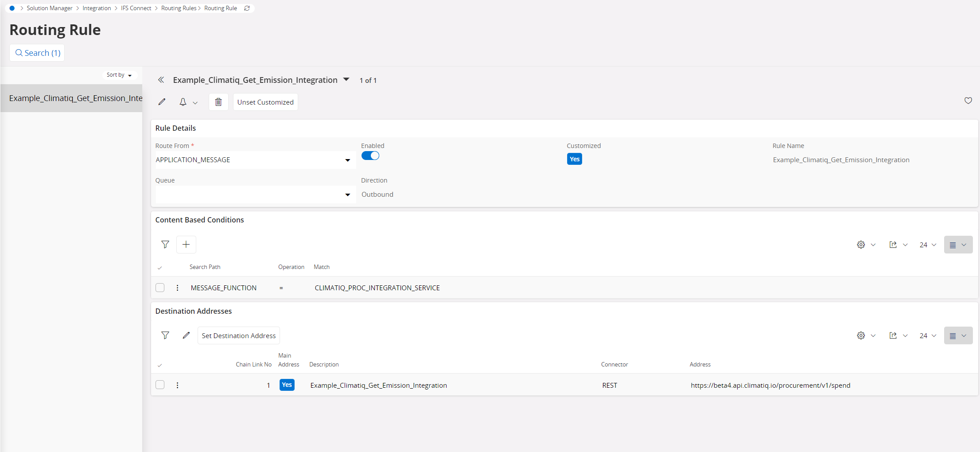Open row menu for MESSAGE_FUNCTION condition
Viewport: 980px width, 452px height.
[177, 288]
